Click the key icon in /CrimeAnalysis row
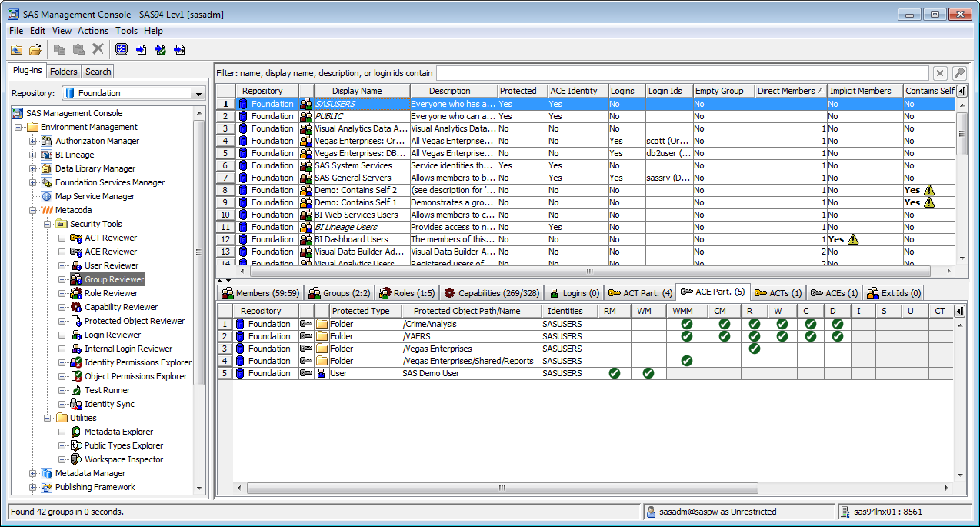Viewport: 980px width, 527px height. [x=306, y=324]
